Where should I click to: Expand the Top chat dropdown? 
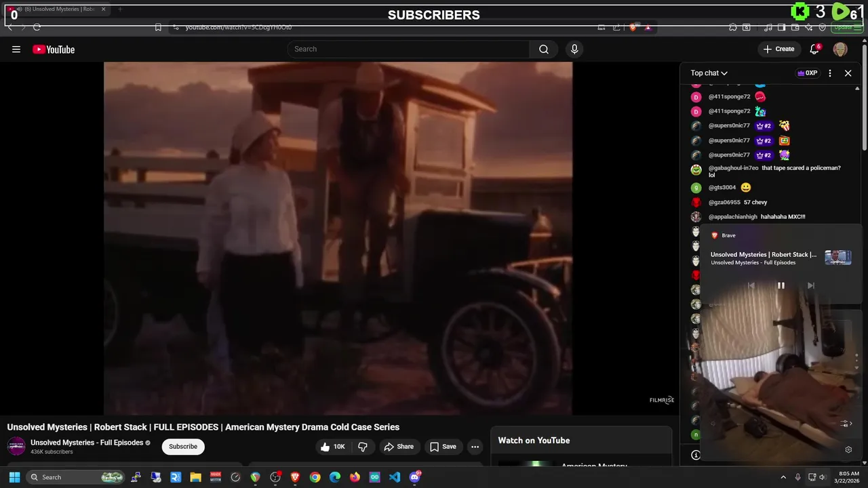pos(709,73)
